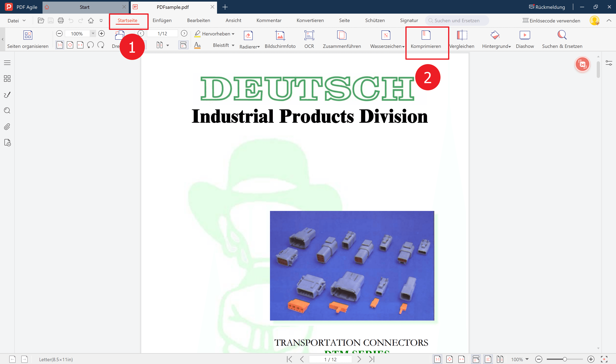Switch to the Konvertieren tab
This screenshot has height=364, width=616.
[310, 21]
